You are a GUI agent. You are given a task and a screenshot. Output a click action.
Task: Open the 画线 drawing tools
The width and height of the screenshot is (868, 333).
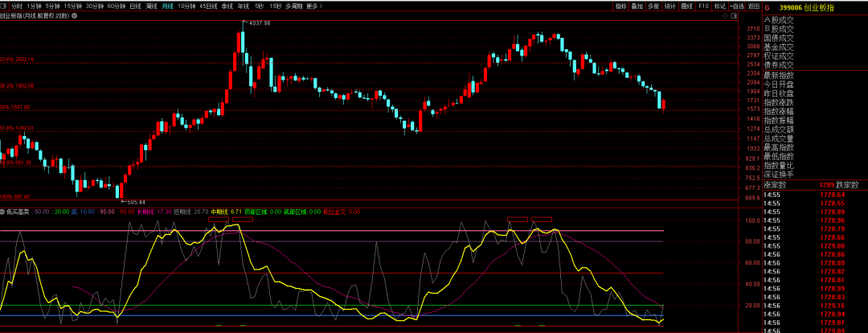686,6
